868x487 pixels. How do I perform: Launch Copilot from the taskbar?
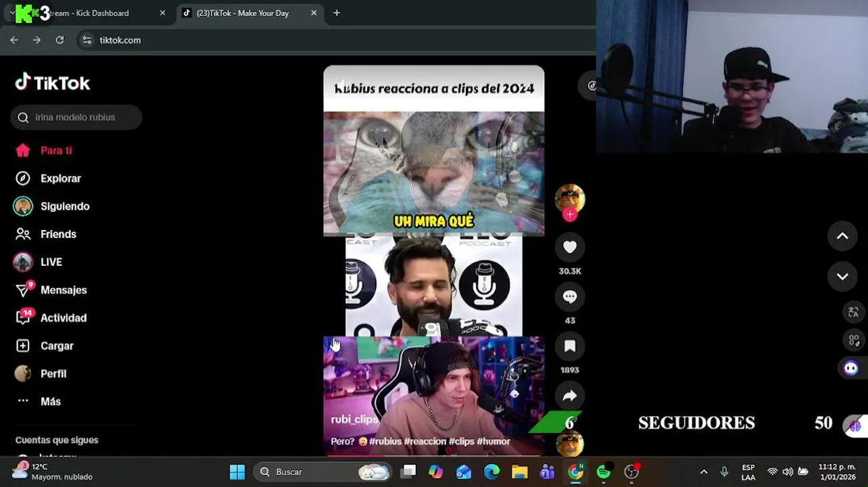436,471
